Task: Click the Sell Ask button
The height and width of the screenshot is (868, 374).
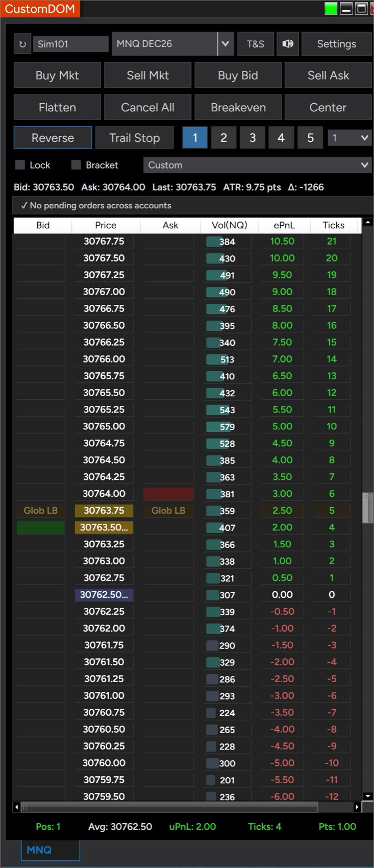Action: point(328,76)
